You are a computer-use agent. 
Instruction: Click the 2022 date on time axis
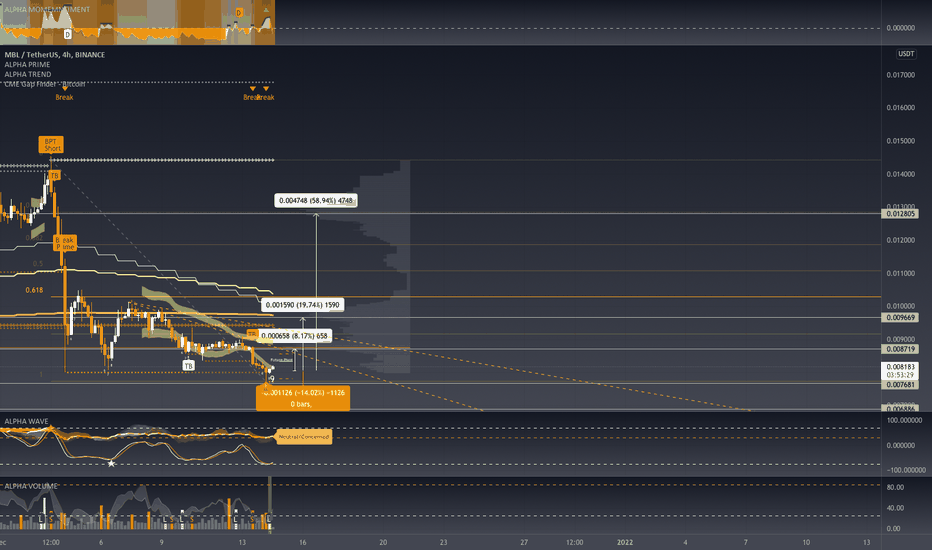pos(625,542)
